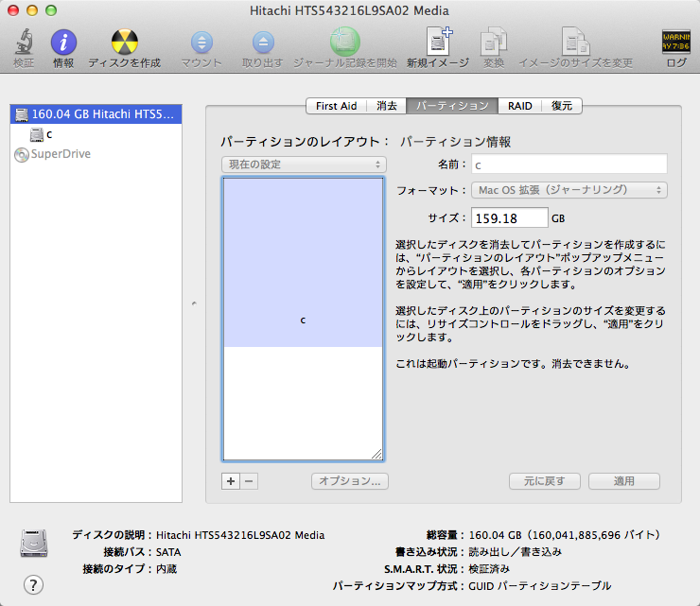This screenshot has height=606, width=700.
Task: Open help with the question mark button
Action: [33, 585]
